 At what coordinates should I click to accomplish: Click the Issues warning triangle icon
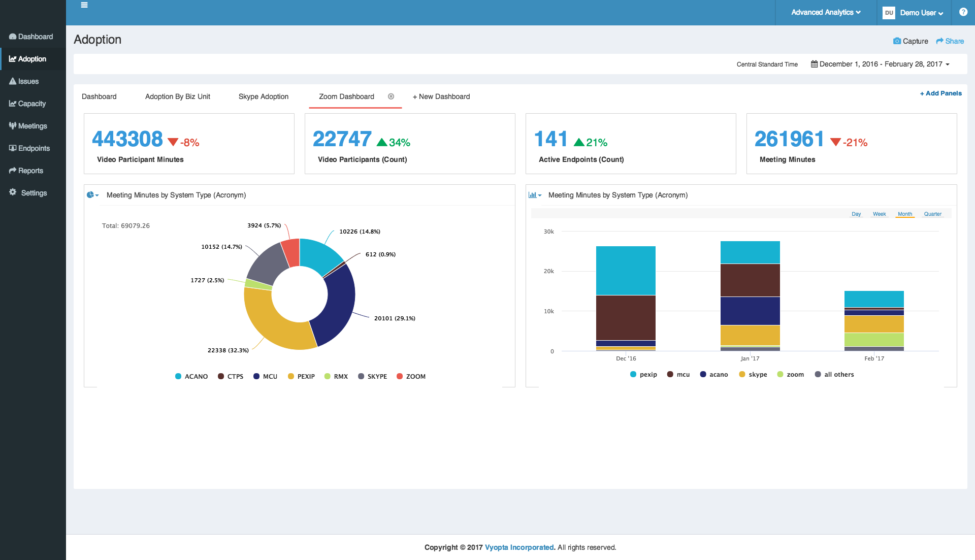tap(13, 81)
